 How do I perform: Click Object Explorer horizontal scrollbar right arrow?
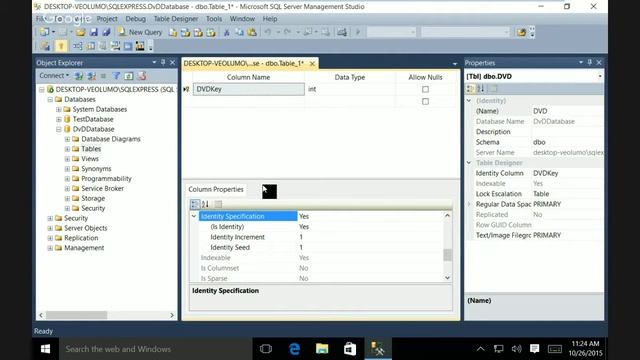[x=172, y=315]
